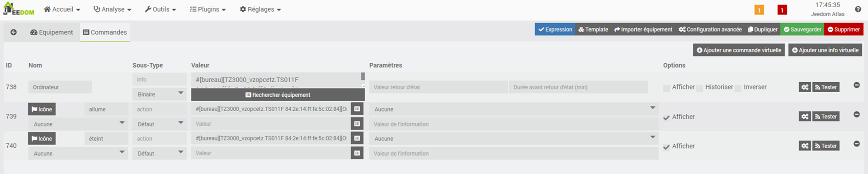Open command picker icon for row 739 value

pyautogui.click(x=357, y=109)
